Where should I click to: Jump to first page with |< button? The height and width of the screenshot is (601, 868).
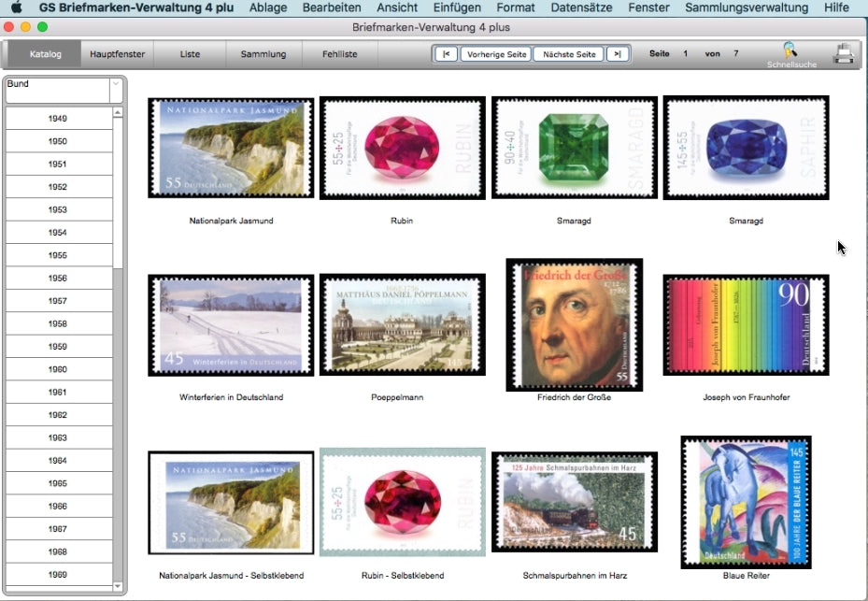445,53
